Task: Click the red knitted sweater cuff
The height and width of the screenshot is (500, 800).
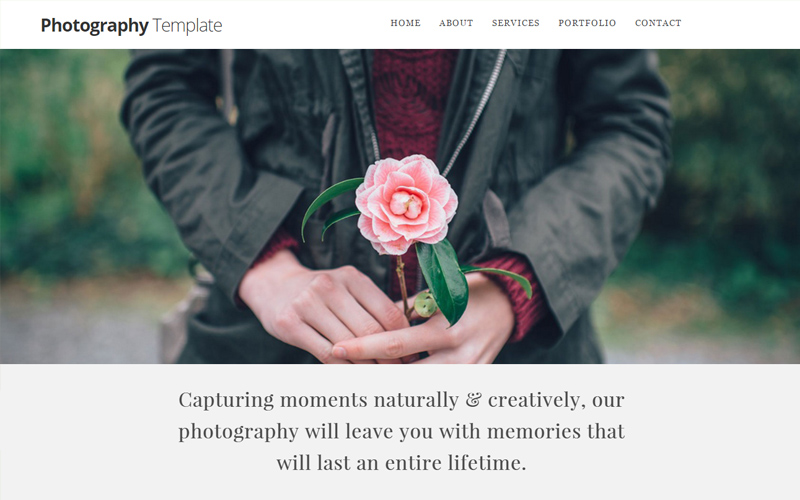Action: click(x=515, y=296)
